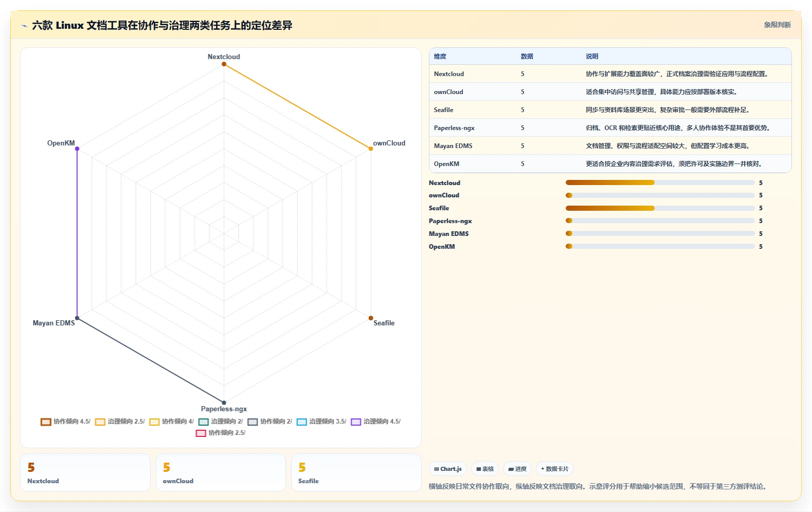812x512 pixels.
Task: Click the Nextcloud axis label on the radar
Action: [224, 57]
